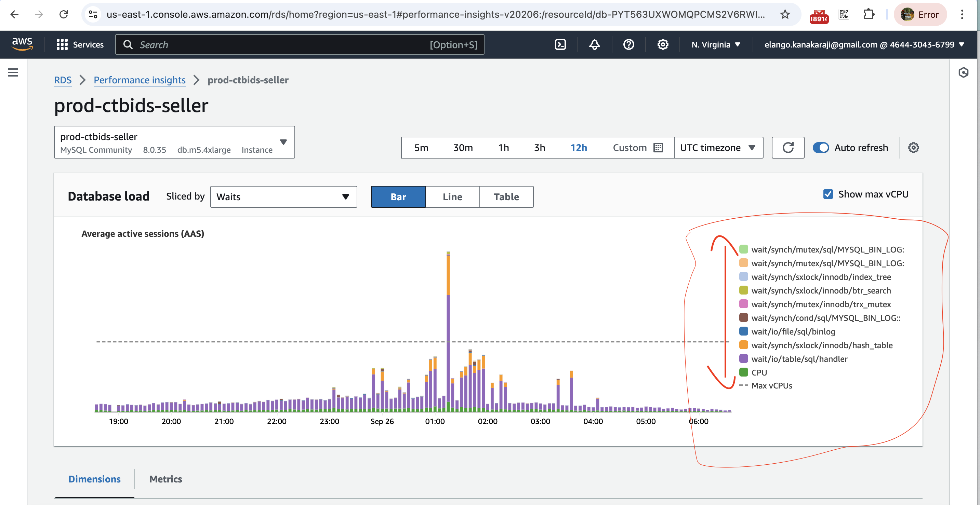The height and width of the screenshot is (505, 980).
Task: Open the dashboard preferences gear icon
Action: [x=913, y=148]
